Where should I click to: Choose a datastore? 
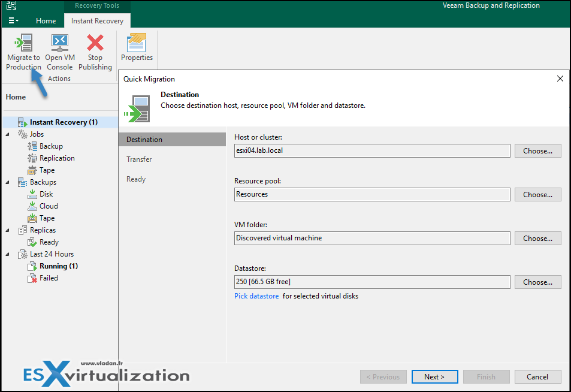[537, 282]
